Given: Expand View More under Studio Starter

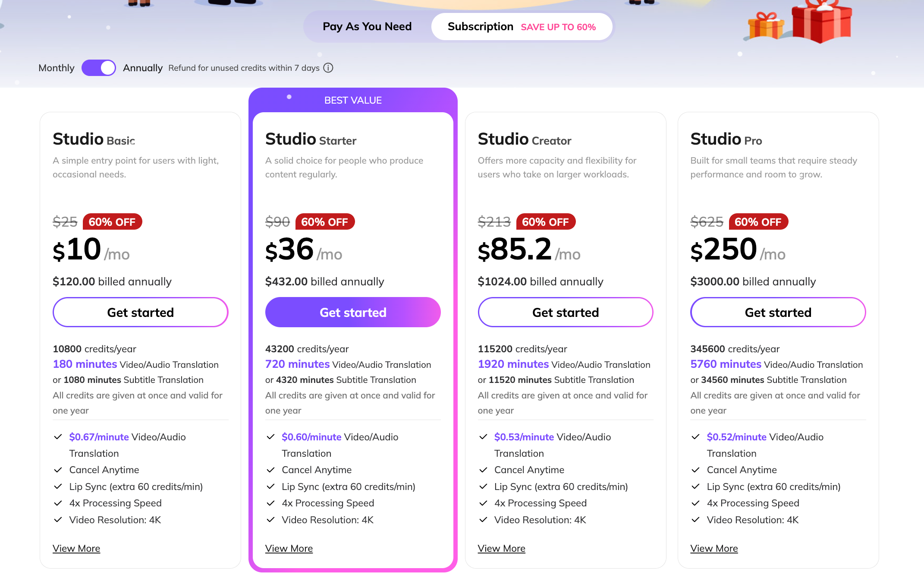Looking at the screenshot, I should point(289,548).
